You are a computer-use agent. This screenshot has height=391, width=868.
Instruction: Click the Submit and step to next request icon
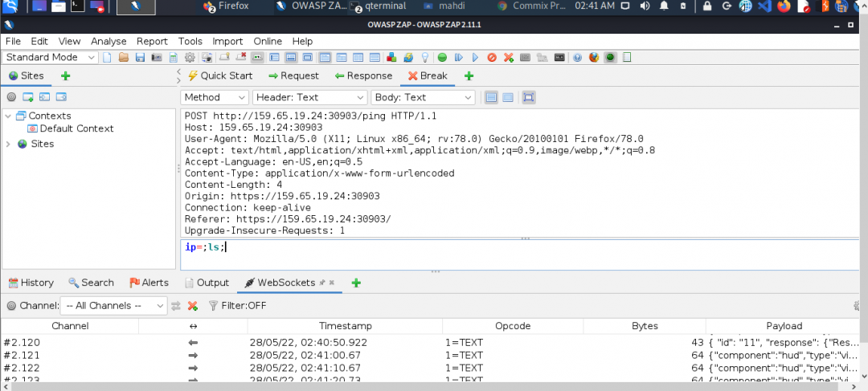tap(458, 58)
